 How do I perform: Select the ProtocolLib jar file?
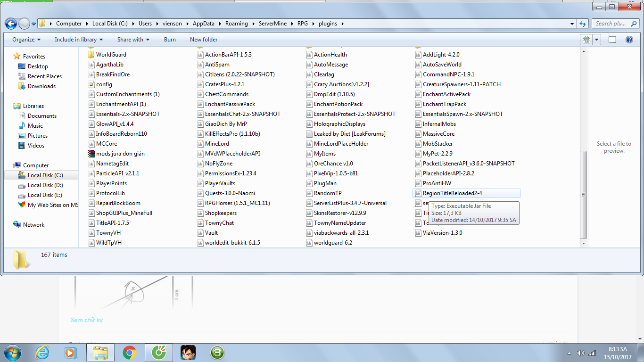coord(107,193)
